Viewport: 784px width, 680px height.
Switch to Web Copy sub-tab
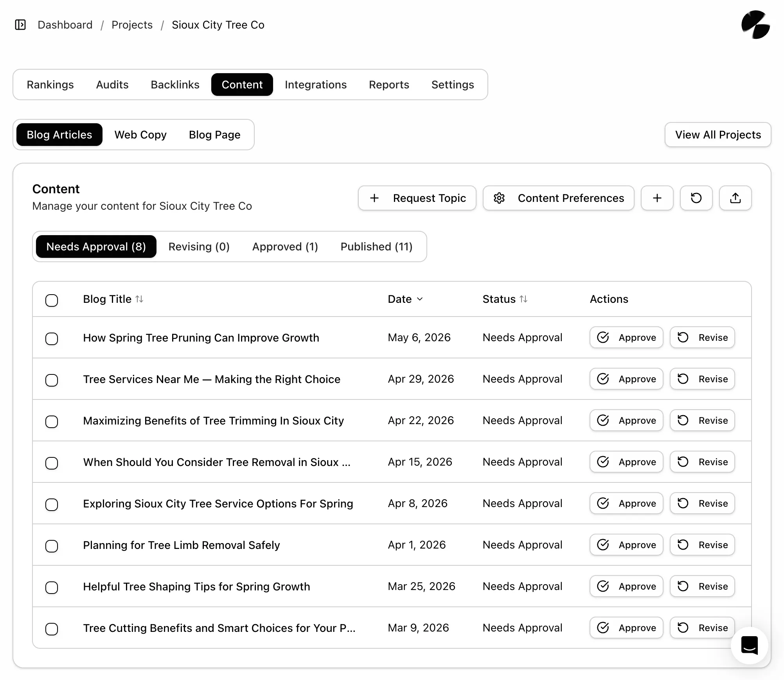pyautogui.click(x=140, y=135)
